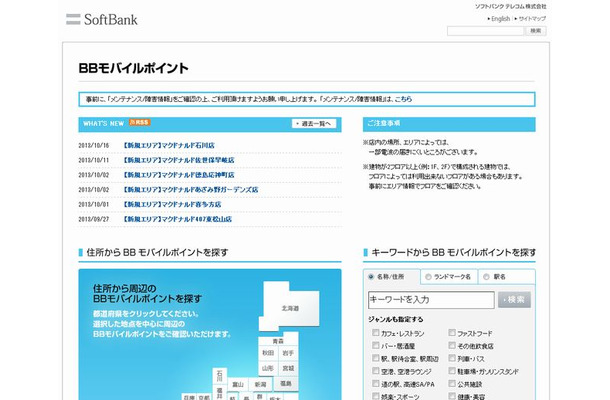Select the 北海道 map tile
This screenshot has width=610, height=400.
[x=291, y=305]
